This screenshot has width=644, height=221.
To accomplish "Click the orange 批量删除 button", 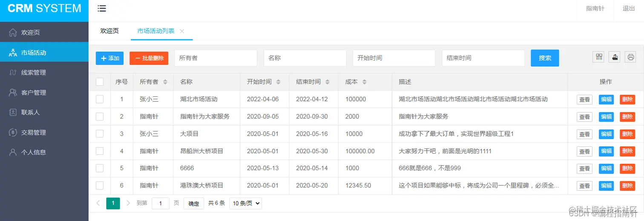I will coord(149,58).
